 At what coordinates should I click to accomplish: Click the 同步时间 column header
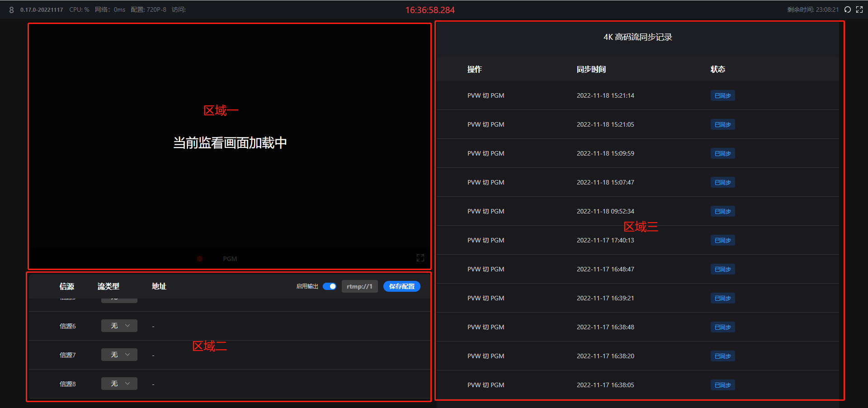pyautogui.click(x=591, y=69)
